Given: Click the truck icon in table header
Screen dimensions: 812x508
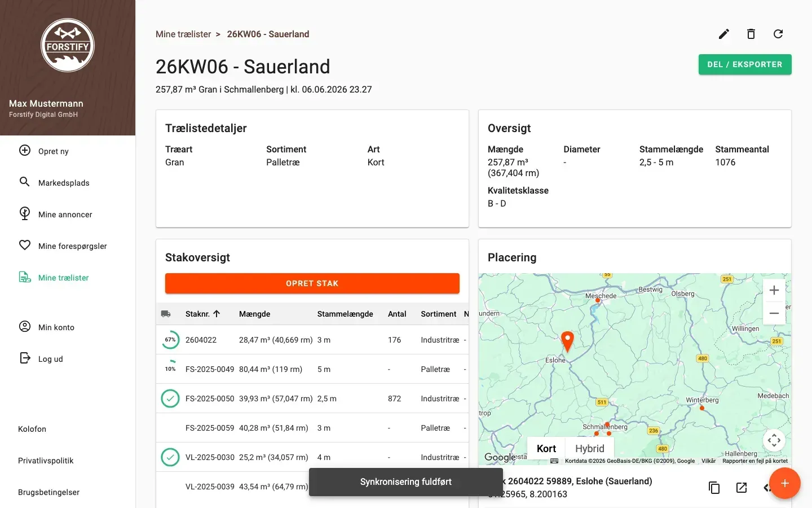Looking at the screenshot, I should 166,314.
